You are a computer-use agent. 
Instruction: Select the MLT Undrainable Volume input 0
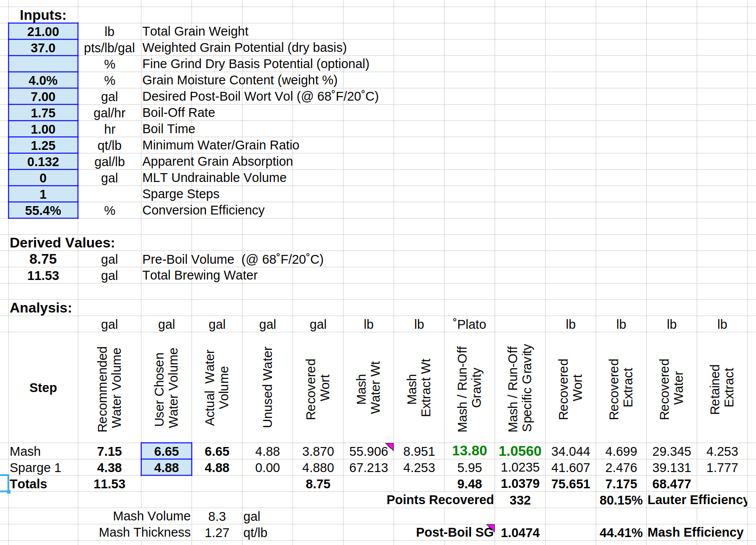(43, 178)
